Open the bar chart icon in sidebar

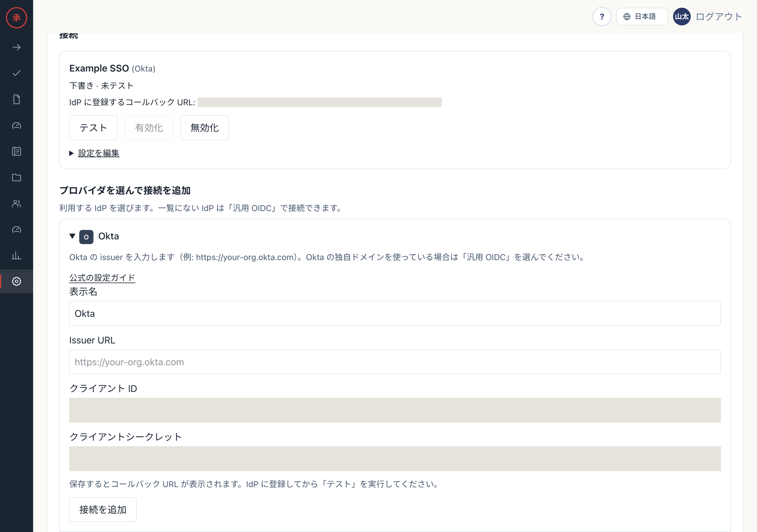(17, 255)
